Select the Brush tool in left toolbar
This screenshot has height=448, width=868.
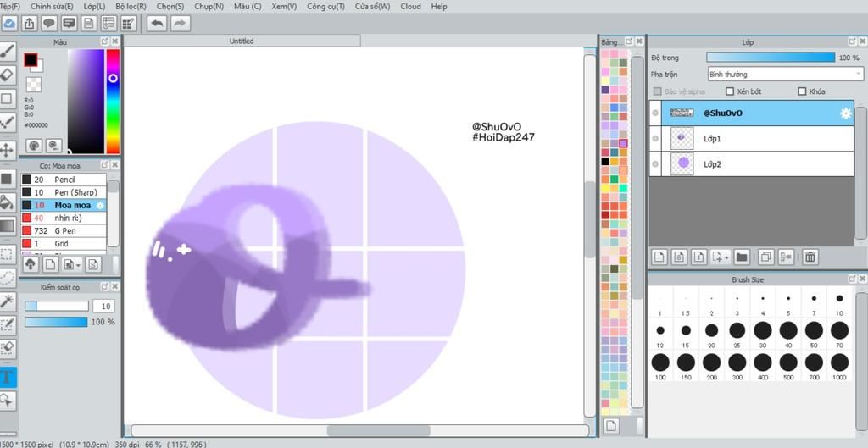(x=7, y=51)
